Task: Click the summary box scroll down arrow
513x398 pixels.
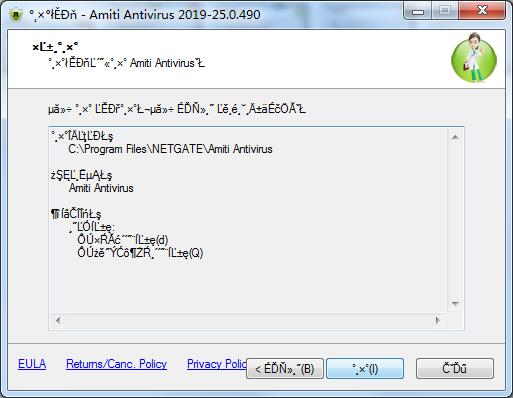Action: point(455,303)
